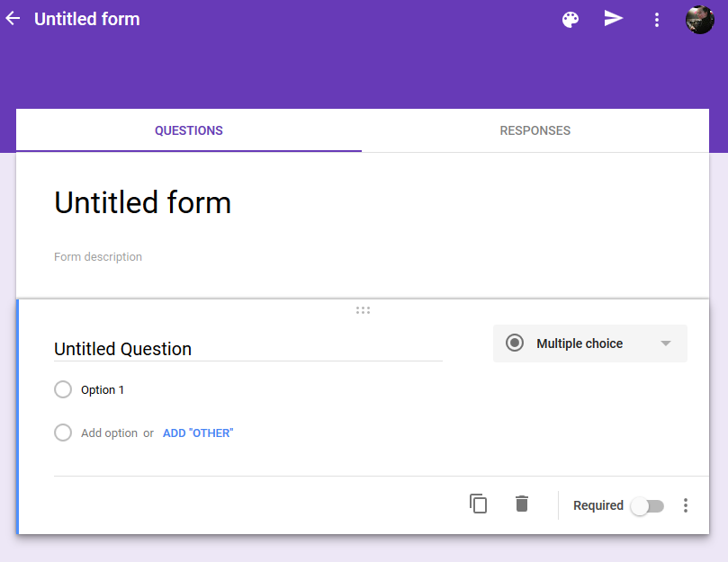Edit the Untitled Question title field
Viewport: 728px width, 562px height.
pos(247,349)
